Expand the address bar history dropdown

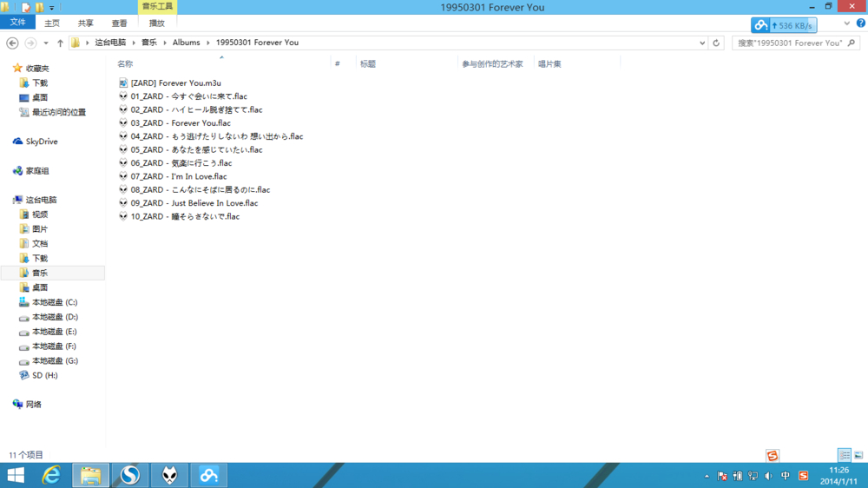point(702,43)
